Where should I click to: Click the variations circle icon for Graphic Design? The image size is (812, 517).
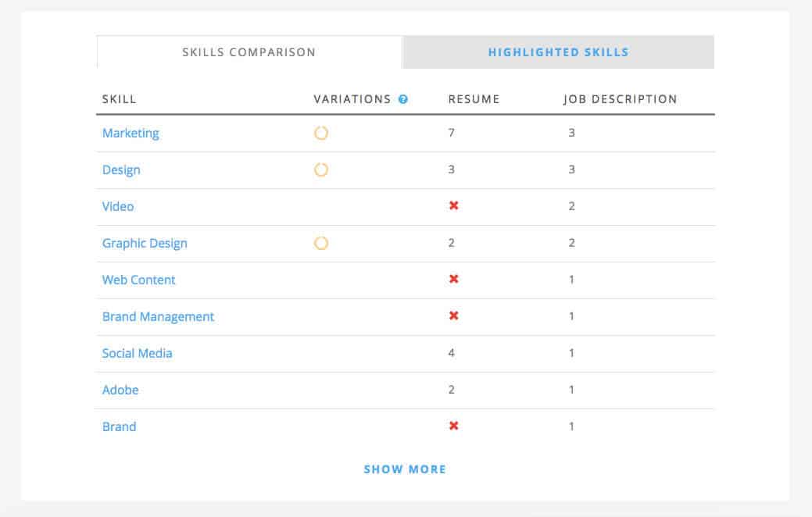click(321, 243)
